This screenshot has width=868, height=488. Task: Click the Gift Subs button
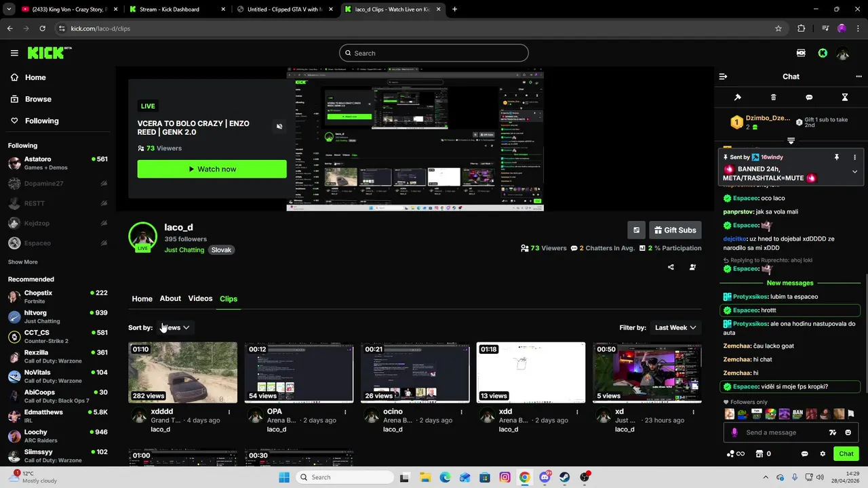(x=675, y=230)
